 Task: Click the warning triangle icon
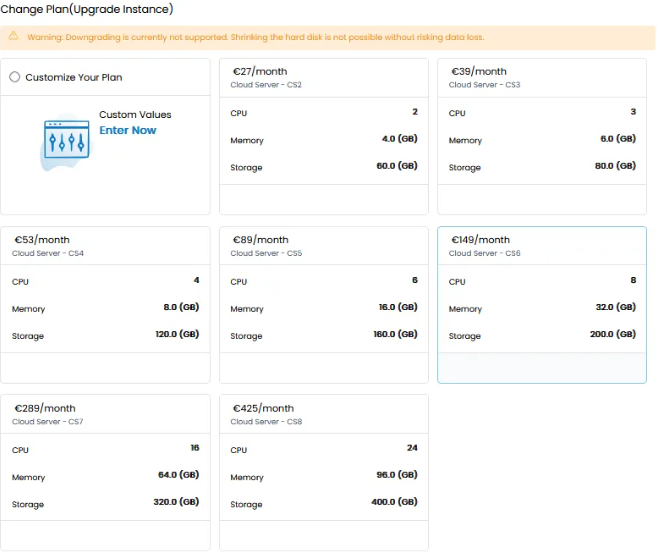[14, 37]
